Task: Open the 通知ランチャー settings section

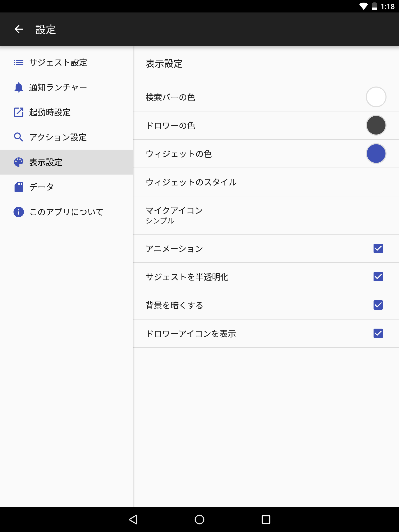Action: coord(66,87)
